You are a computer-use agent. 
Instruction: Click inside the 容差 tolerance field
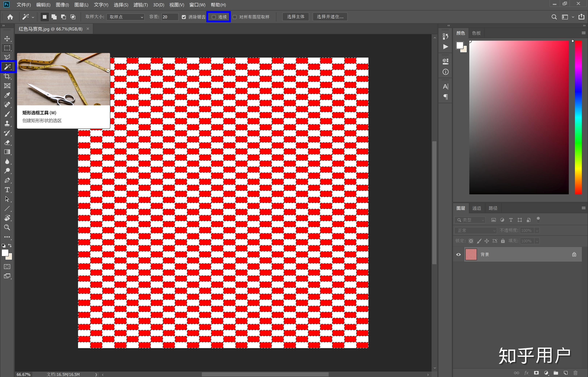[170, 17]
